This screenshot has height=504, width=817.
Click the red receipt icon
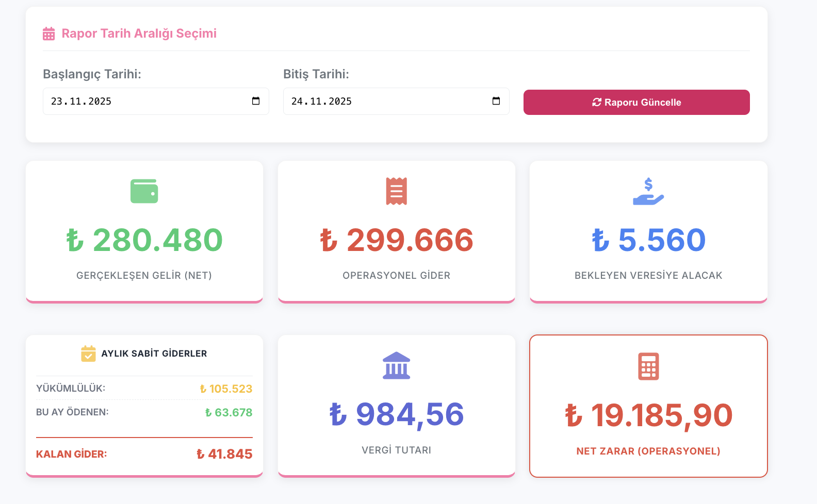pos(396,191)
